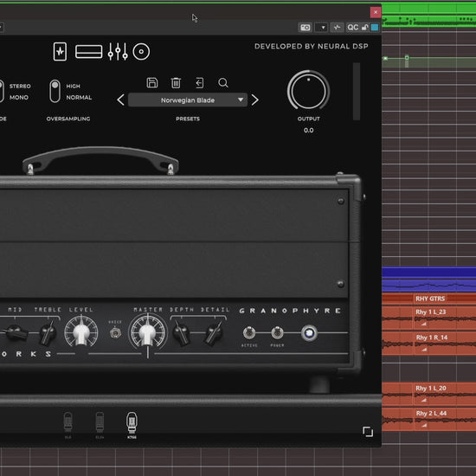Click the Master knob on the amp
Image resolution: width=476 pixels, height=476 pixels.
[147, 332]
